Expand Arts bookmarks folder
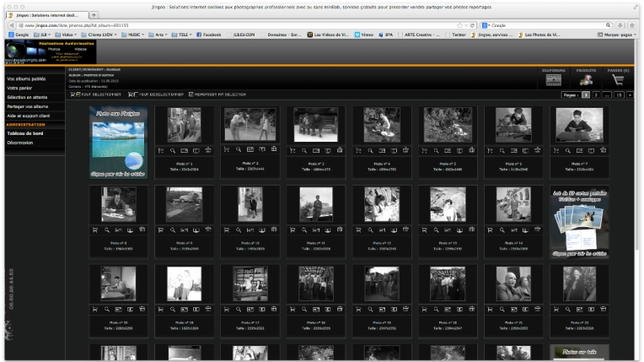The width and height of the screenshot is (644, 362). [x=158, y=35]
